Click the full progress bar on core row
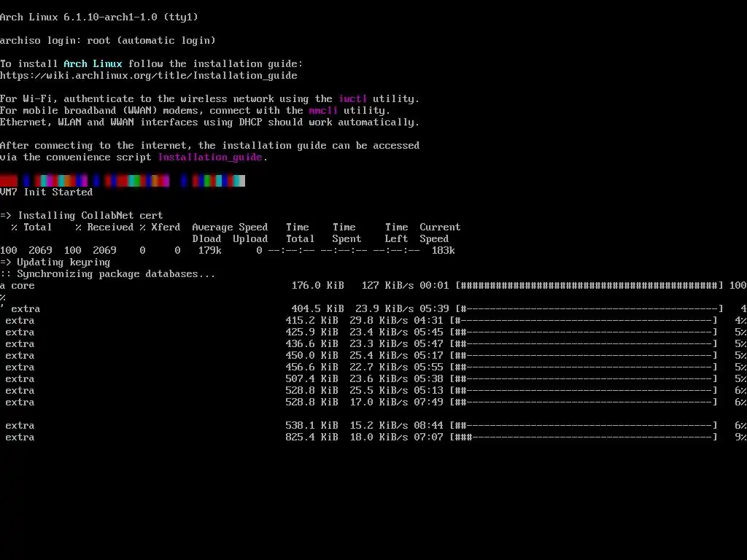Screen dimensions: 747x560 [x=589, y=286]
